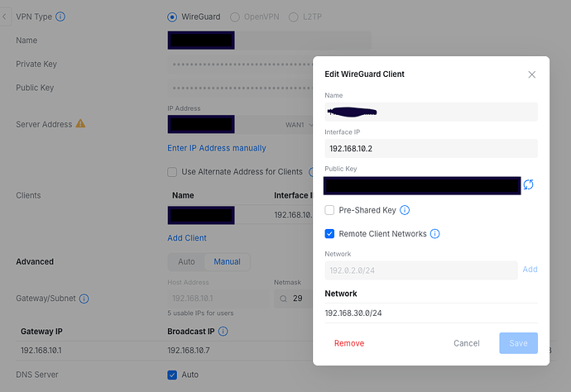Viewport: 571px width, 392px height.
Task: Click the Gateway/Subnet info icon
Action: click(x=84, y=299)
